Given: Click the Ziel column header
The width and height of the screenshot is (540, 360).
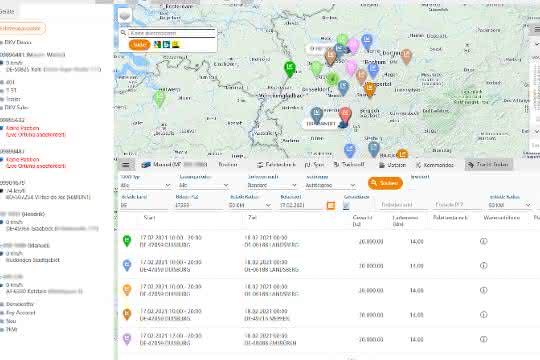Looking at the screenshot, I should (252, 217).
